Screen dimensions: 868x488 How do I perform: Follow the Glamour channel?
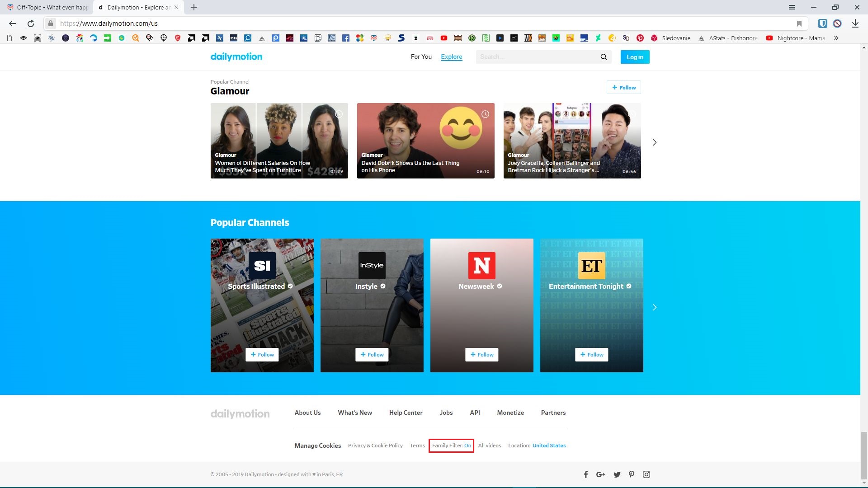tap(623, 88)
